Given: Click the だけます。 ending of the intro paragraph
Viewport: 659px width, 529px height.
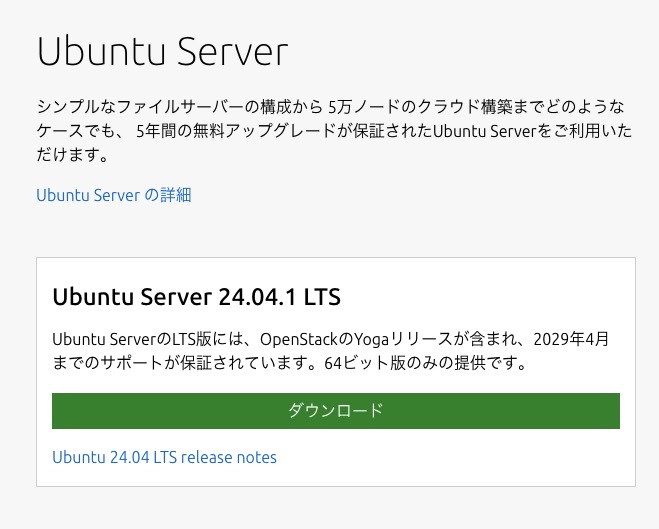Looking at the screenshot, I should pos(73,155).
